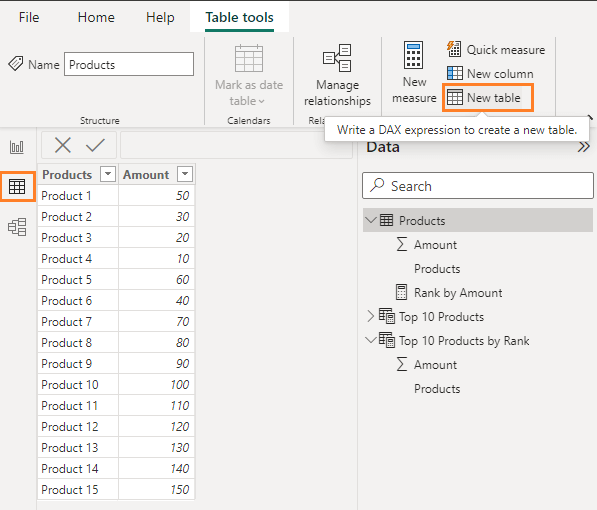
Task: Click the amount value 150
Action: (180, 489)
